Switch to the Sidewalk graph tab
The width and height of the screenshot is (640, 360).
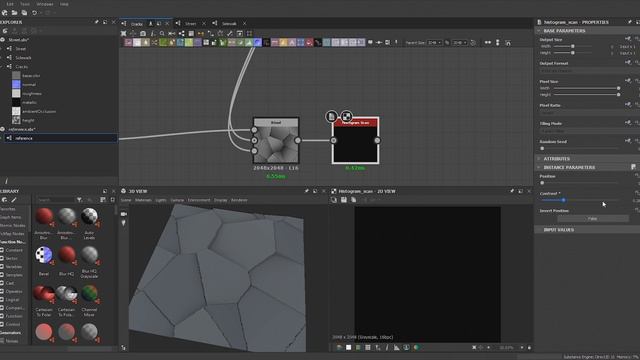click(229, 24)
